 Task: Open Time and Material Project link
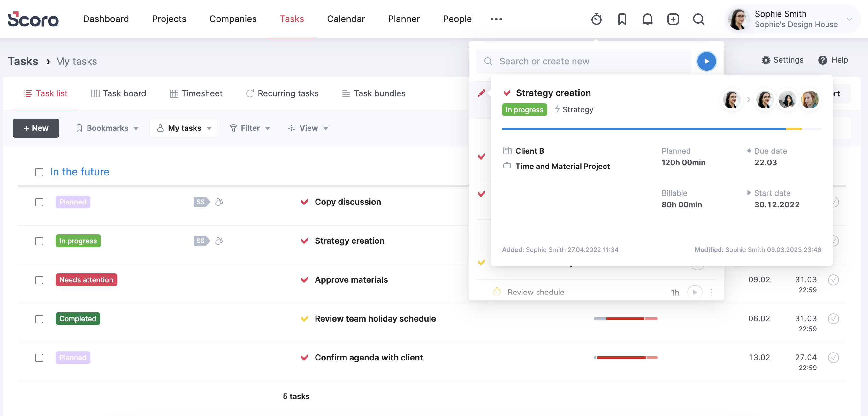point(562,166)
